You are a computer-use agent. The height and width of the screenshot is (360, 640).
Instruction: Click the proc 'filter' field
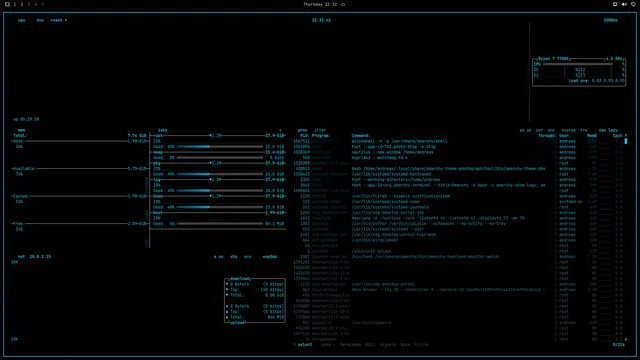click(320, 130)
